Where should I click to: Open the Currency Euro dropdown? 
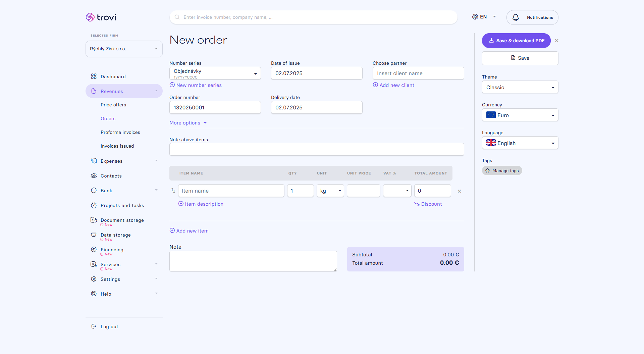pos(520,115)
